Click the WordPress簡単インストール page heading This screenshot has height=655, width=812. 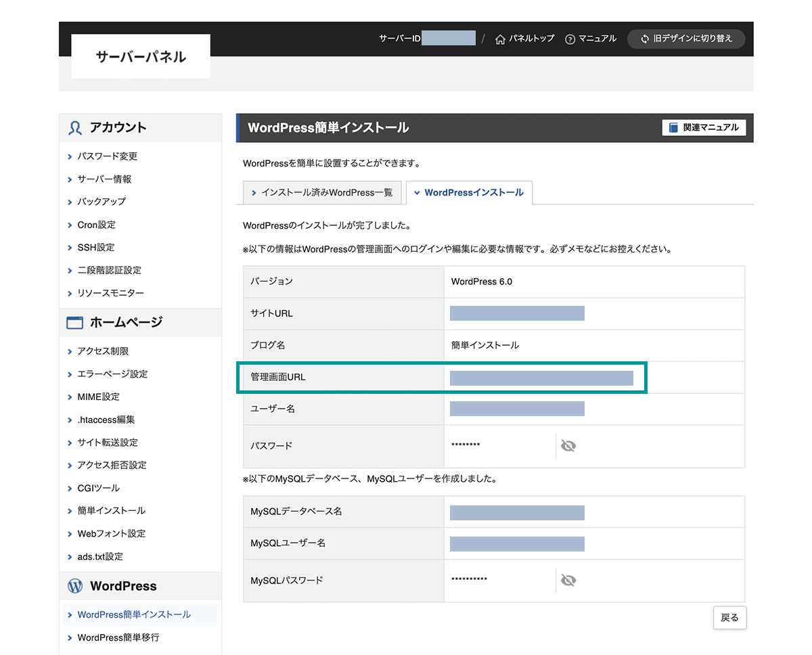[x=328, y=127]
